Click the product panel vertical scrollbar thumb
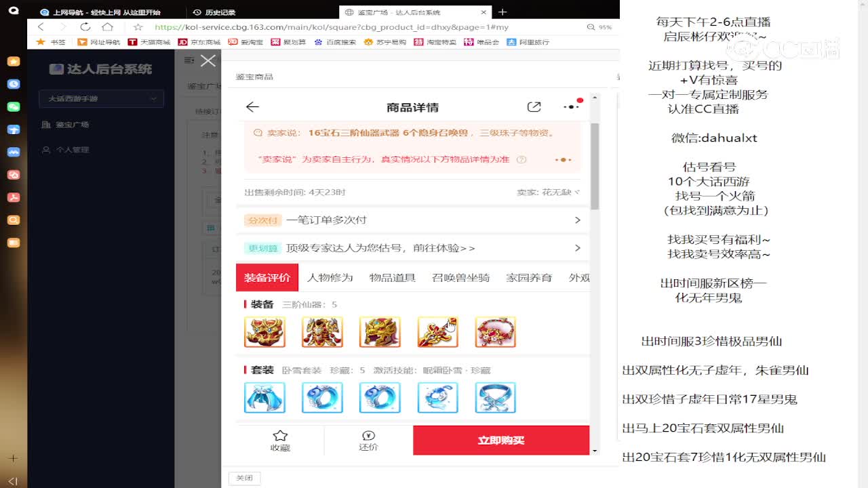 pyautogui.click(x=595, y=166)
